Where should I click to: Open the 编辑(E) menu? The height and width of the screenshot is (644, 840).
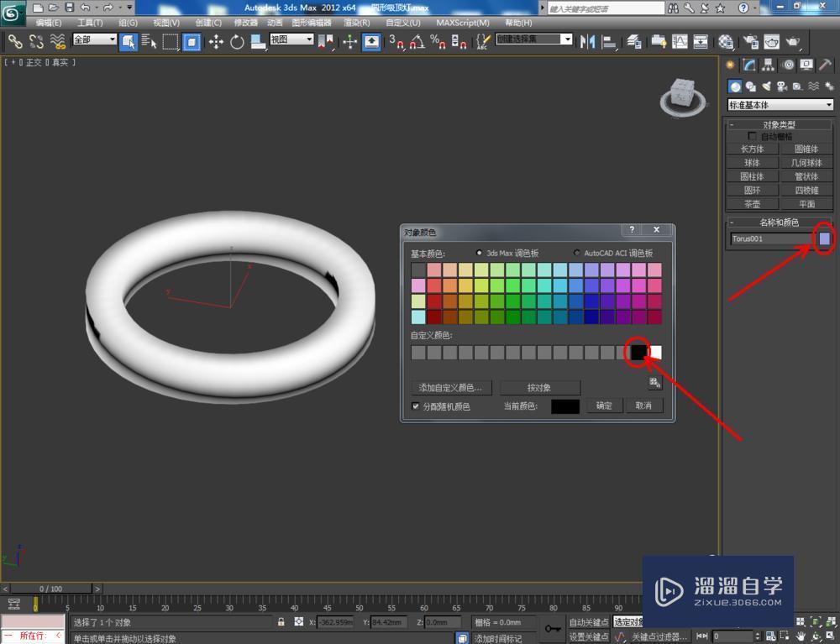tap(48, 23)
